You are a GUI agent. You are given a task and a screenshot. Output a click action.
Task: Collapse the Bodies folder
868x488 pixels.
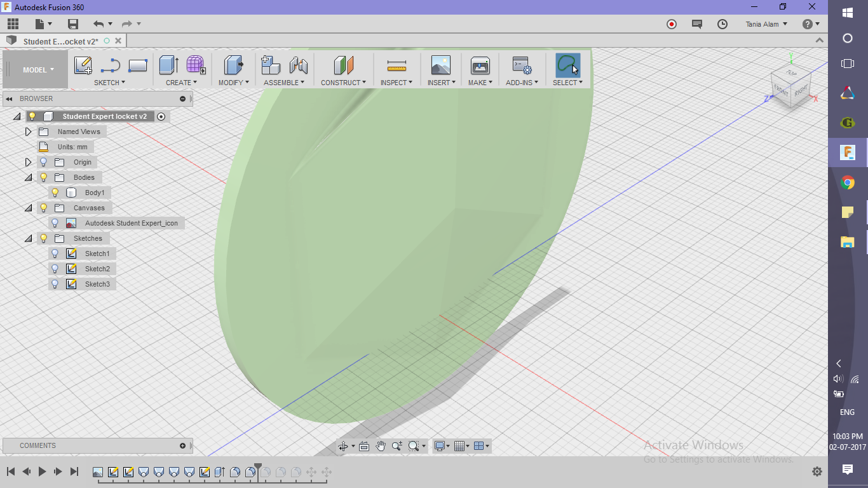click(x=28, y=177)
